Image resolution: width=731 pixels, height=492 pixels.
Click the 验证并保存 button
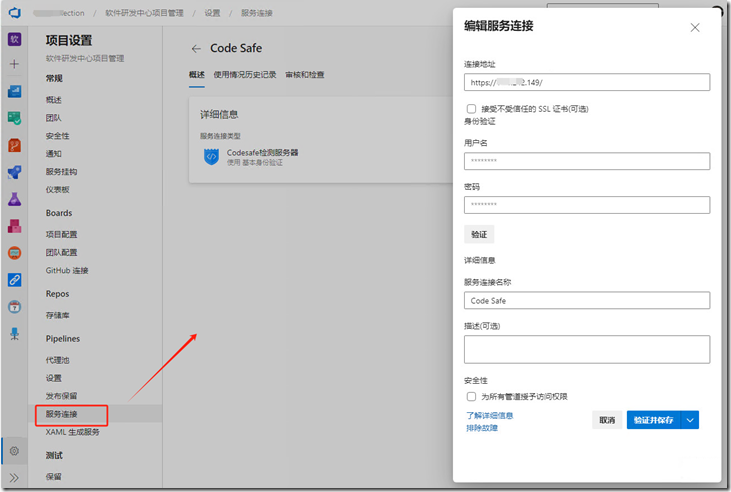click(654, 420)
